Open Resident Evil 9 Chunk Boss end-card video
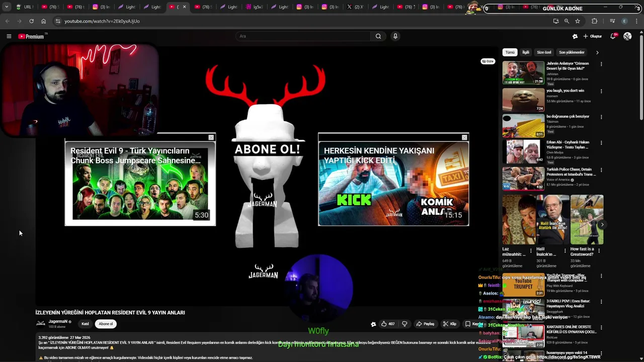The width and height of the screenshot is (644, 362). point(140,184)
